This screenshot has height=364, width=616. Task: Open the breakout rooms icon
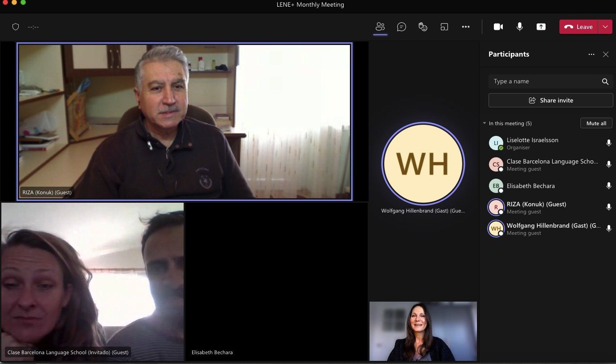(x=444, y=27)
